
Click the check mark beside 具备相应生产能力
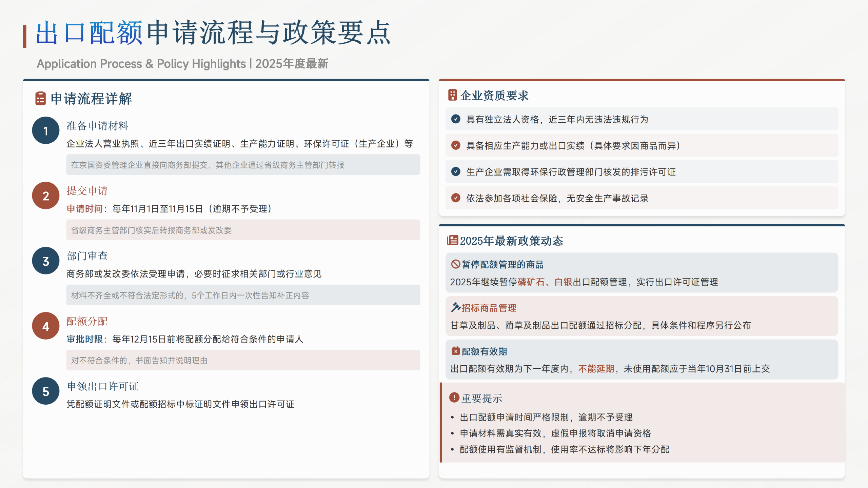[x=456, y=145]
